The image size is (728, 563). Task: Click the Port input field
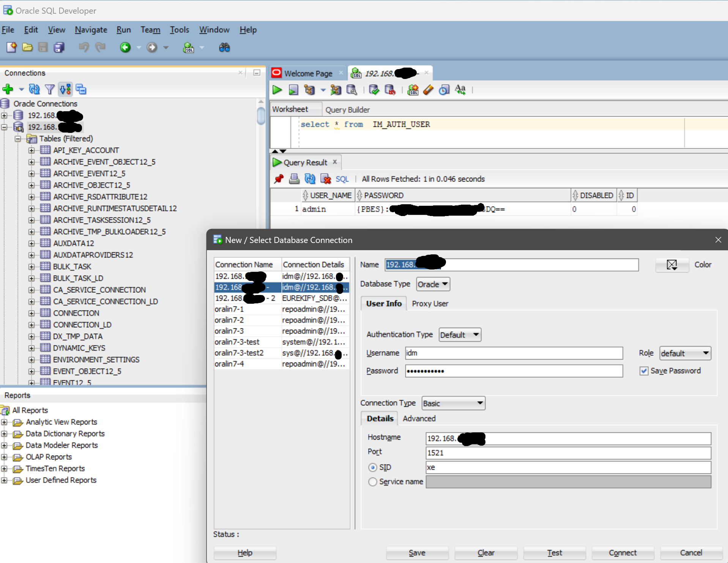click(x=568, y=453)
